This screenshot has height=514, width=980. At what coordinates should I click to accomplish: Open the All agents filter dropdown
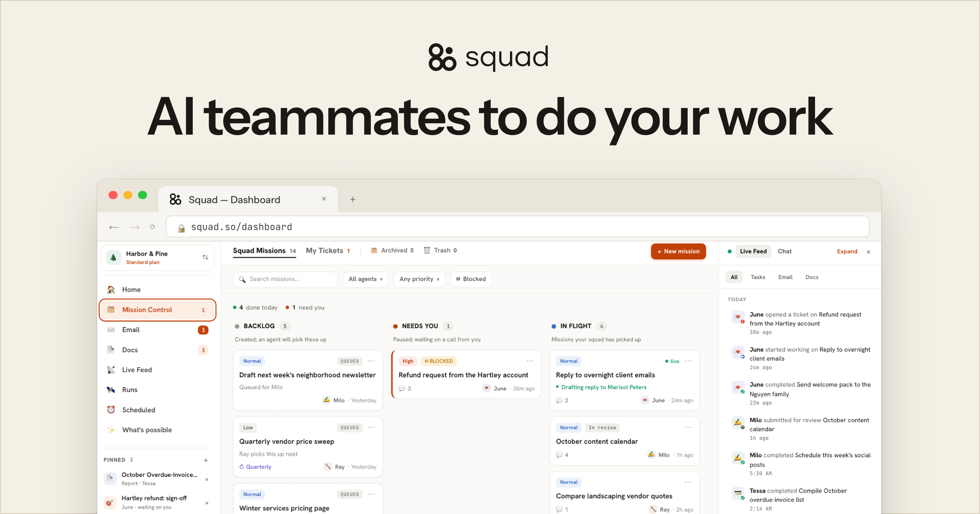365,279
